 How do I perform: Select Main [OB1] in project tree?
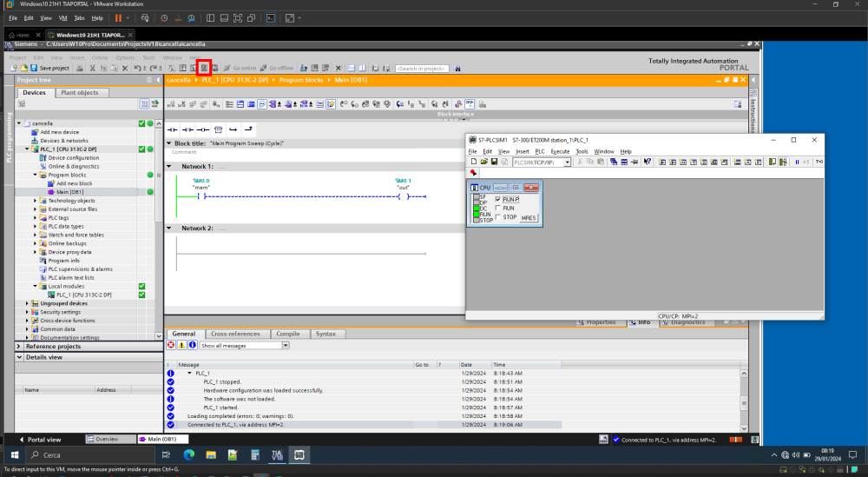pyautogui.click(x=69, y=192)
